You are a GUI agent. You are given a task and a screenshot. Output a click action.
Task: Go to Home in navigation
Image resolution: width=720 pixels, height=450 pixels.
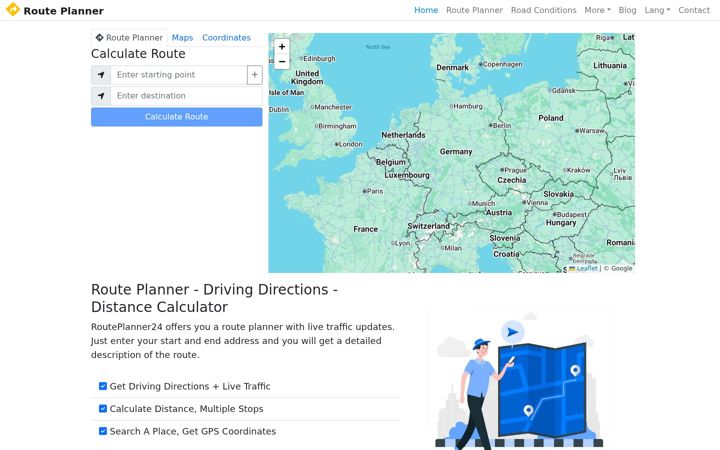coord(426,10)
